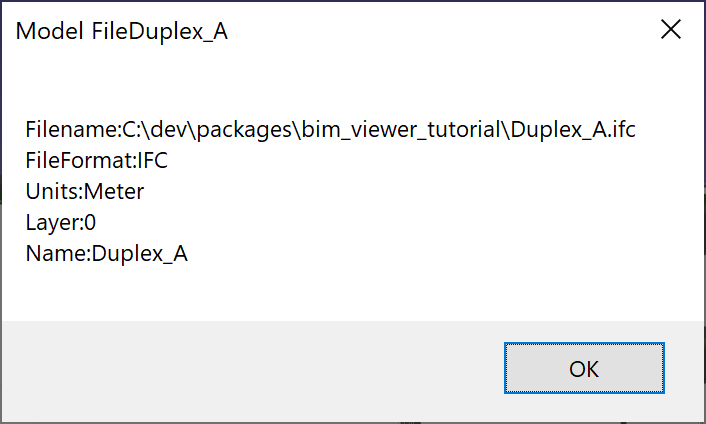Click the Duplex_A.ifc file name in path
The width and height of the screenshot is (706, 424).
pos(573,130)
